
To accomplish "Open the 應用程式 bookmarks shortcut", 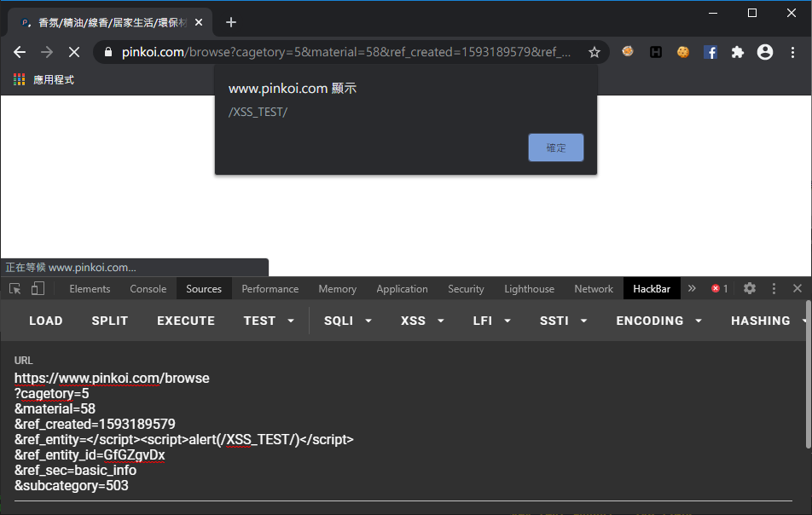I will pyautogui.click(x=54, y=79).
